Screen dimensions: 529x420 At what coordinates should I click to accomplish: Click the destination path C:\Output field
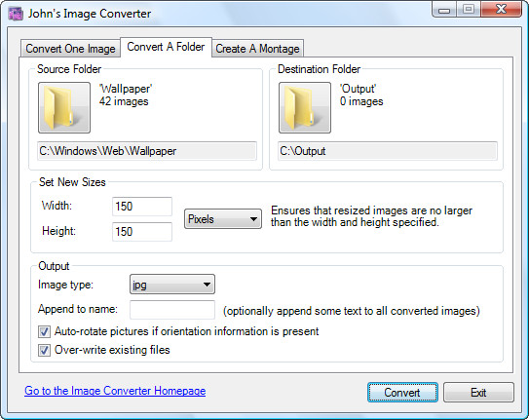tap(388, 151)
